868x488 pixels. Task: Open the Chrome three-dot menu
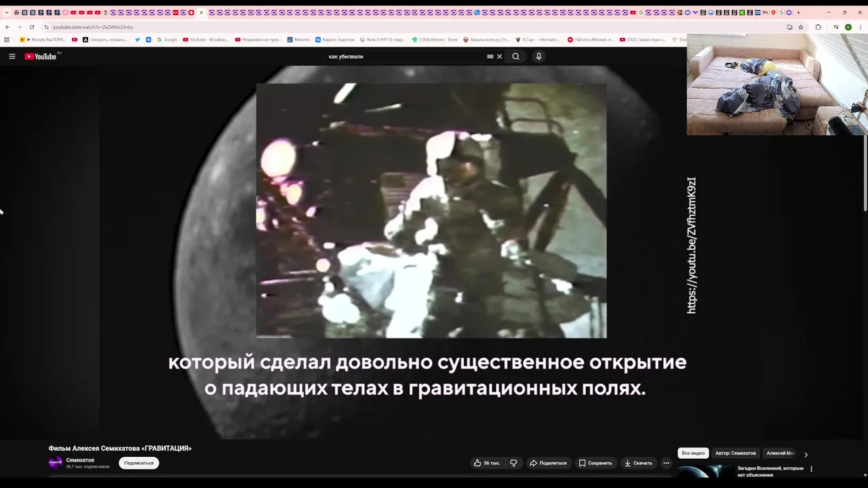tap(861, 27)
